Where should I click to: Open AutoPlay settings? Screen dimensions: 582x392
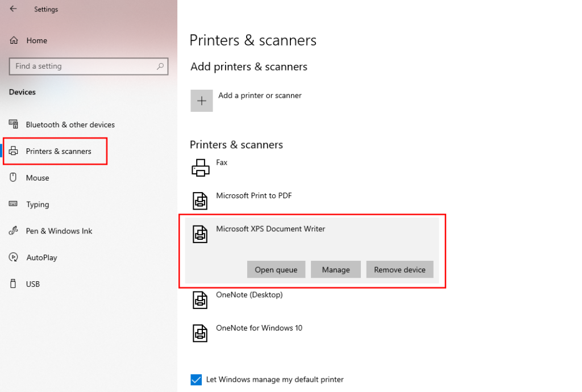point(41,258)
